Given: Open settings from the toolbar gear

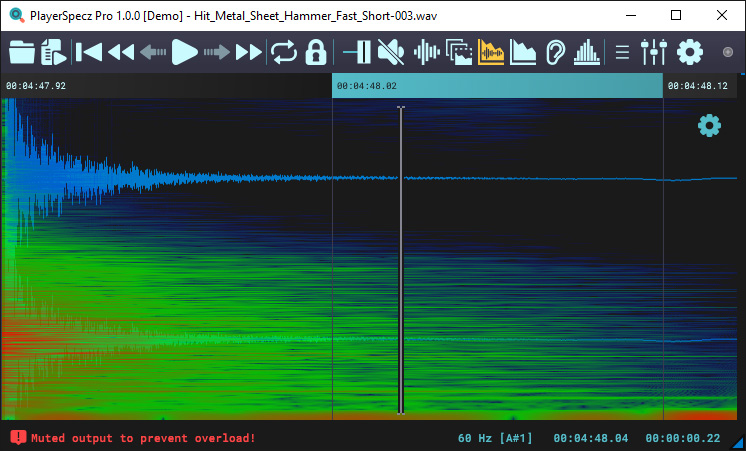Looking at the screenshot, I should (690, 51).
